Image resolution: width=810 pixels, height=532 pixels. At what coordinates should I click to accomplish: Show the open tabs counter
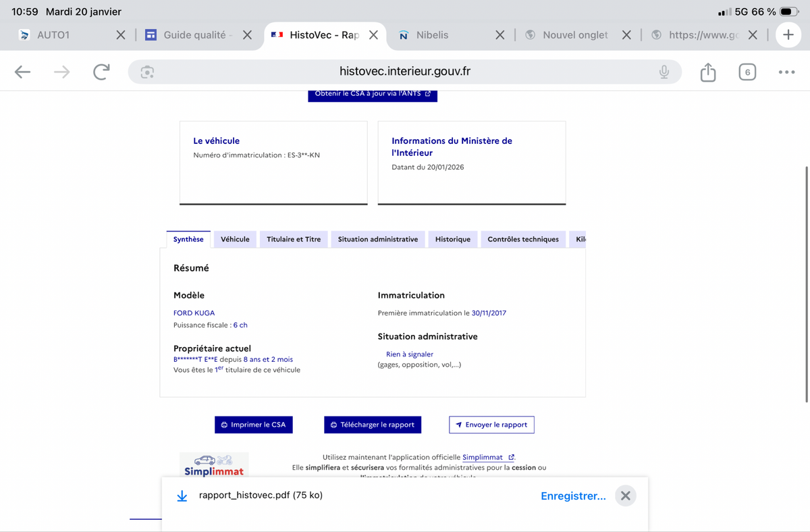747,72
